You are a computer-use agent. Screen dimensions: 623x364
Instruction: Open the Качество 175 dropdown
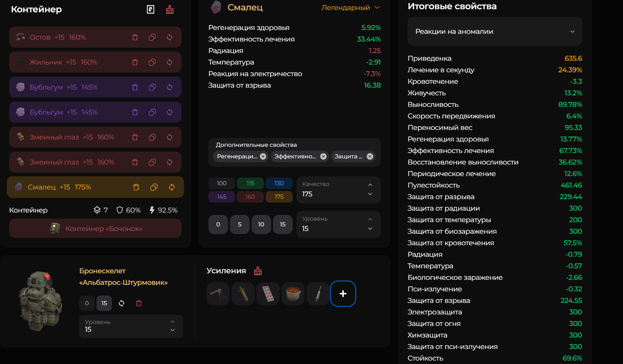click(x=338, y=190)
